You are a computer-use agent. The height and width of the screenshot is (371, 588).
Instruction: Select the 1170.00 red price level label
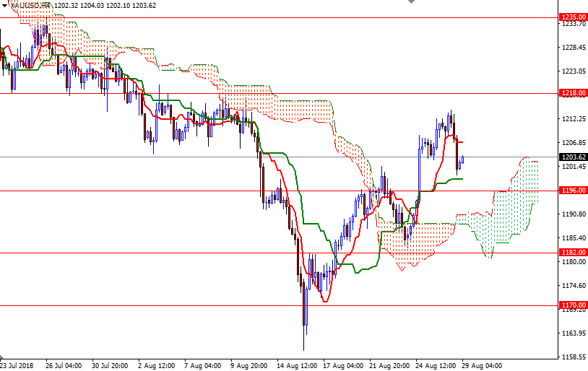[x=572, y=305]
